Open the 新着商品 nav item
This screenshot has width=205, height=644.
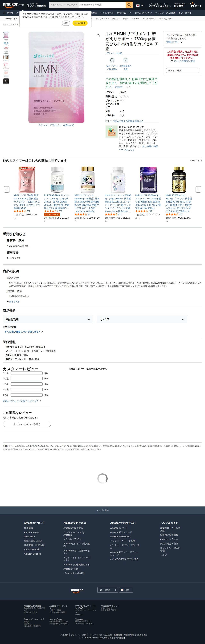[121, 13]
